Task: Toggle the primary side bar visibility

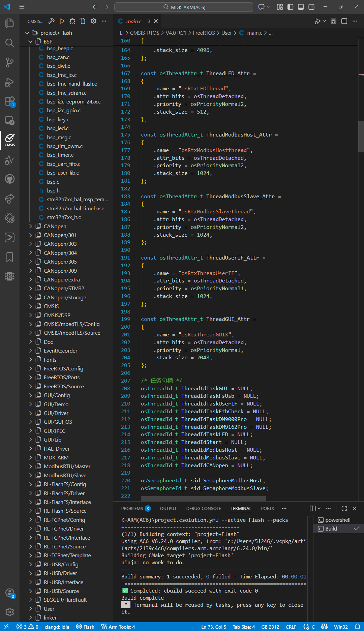Action: pos(290,7)
